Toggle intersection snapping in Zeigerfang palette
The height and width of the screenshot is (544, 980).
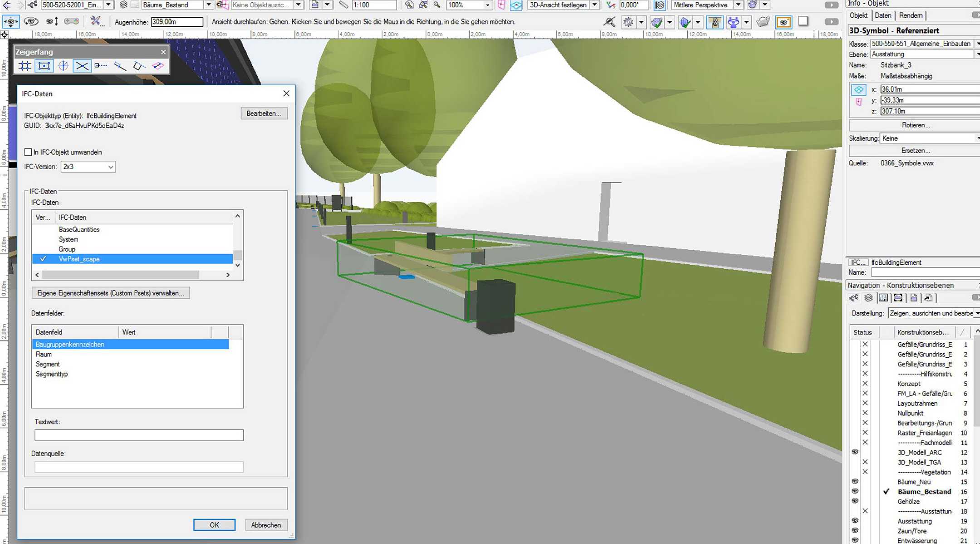pyautogui.click(x=82, y=66)
